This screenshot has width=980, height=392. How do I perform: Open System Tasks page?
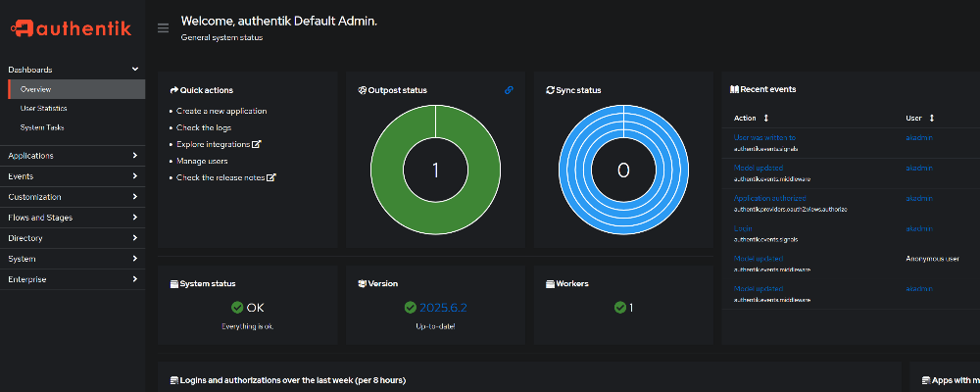[x=42, y=127]
